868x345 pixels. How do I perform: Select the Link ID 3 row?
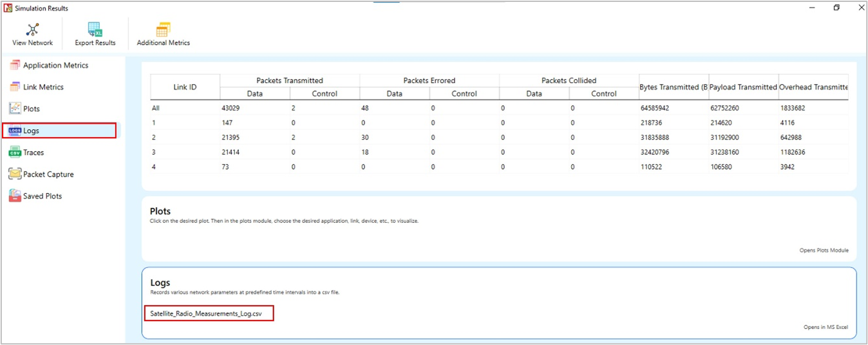pos(156,152)
